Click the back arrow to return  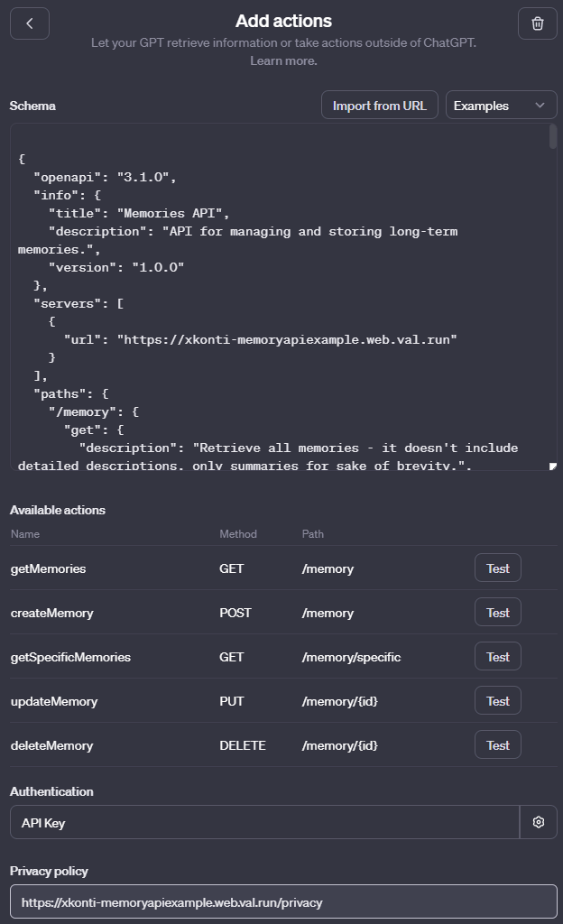tap(29, 23)
